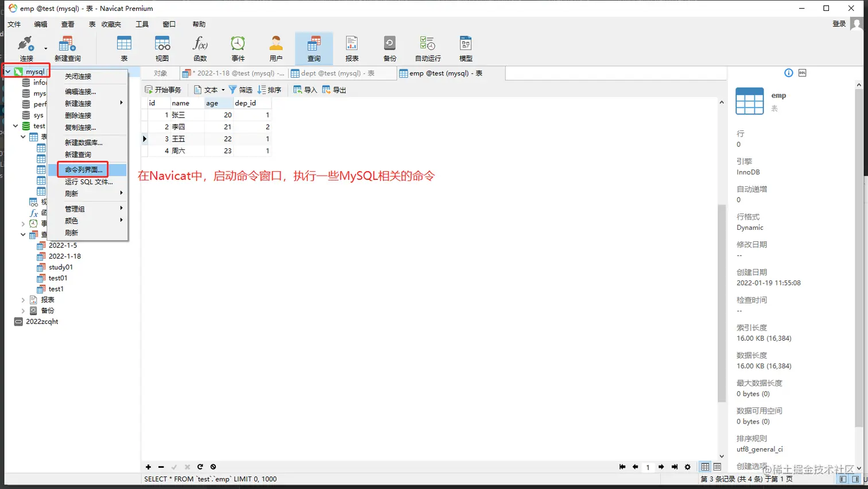Expand the 管理组 submenu
This screenshot has height=489, width=868.
click(x=121, y=208)
